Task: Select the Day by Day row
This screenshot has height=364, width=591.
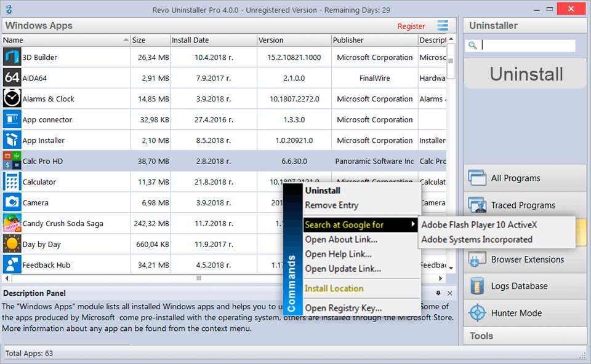Action: [x=224, y=244]
